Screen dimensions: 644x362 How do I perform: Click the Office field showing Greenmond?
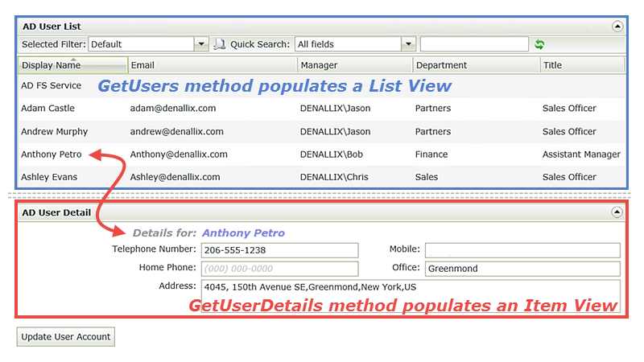click(x=522, y=269)
